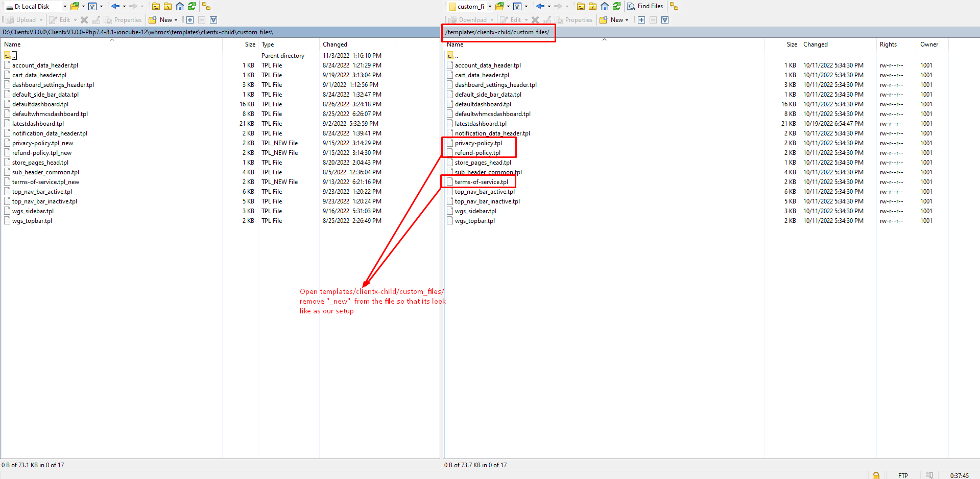Select privacy-policy.tpl_new in the local panel

tap(42, 143)
